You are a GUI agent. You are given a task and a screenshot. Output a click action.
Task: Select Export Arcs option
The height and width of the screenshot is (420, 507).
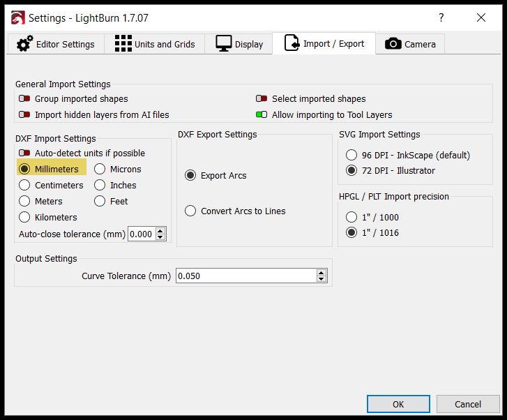click(190, 175)
